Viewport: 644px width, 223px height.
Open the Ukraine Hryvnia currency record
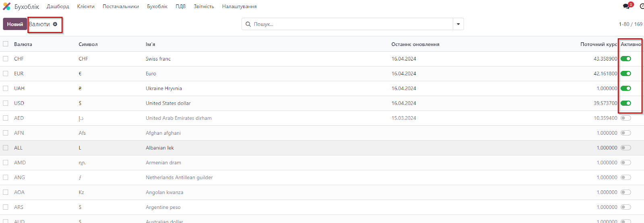point(164,88)
